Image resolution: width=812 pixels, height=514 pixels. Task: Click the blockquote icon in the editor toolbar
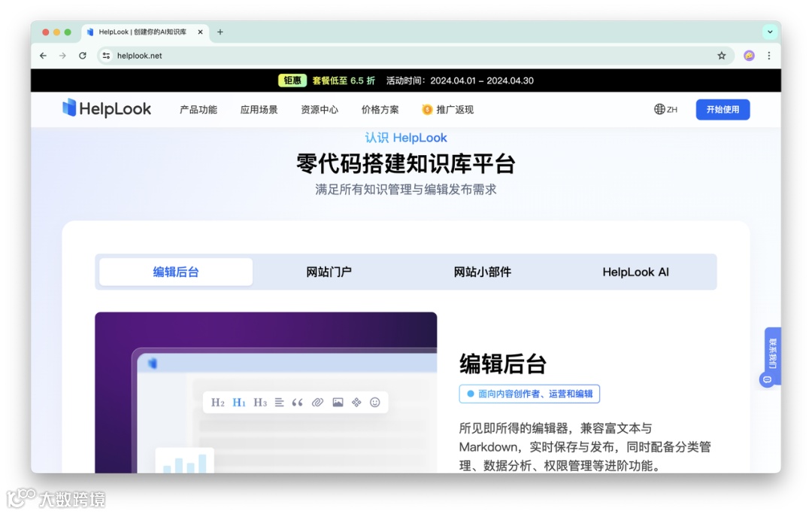pyautogui.click(x=298, y=403)
